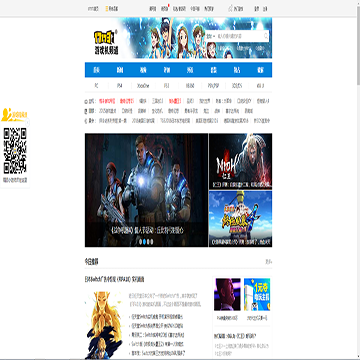Expand the search category dropdown
This screenshot has width=360, height=360.
[x=210, y=36]
